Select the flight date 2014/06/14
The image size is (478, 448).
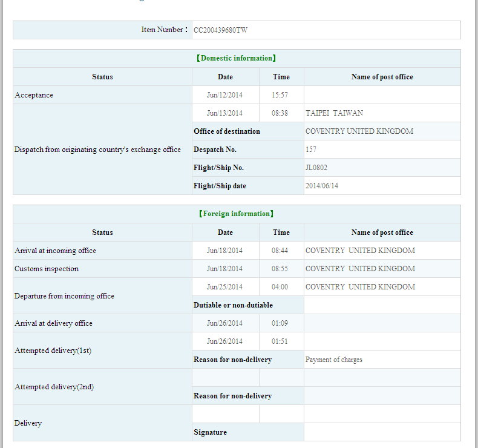[x=322, y=186]
